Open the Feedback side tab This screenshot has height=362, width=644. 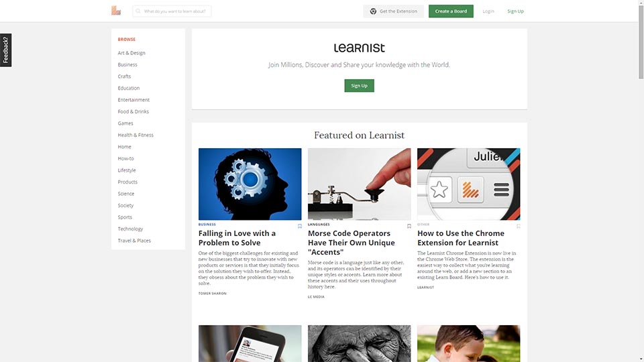pyautogui.click(x=6, y=50)
